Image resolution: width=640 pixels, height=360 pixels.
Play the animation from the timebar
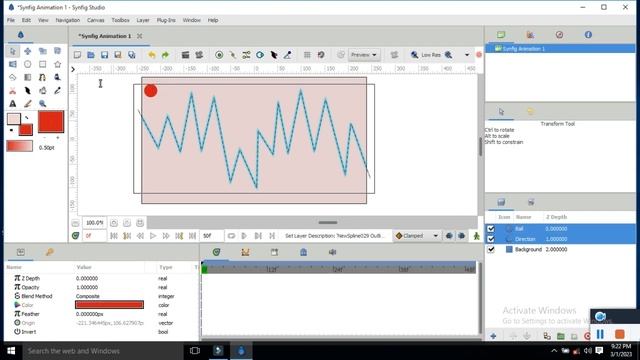tap(153, 236)
